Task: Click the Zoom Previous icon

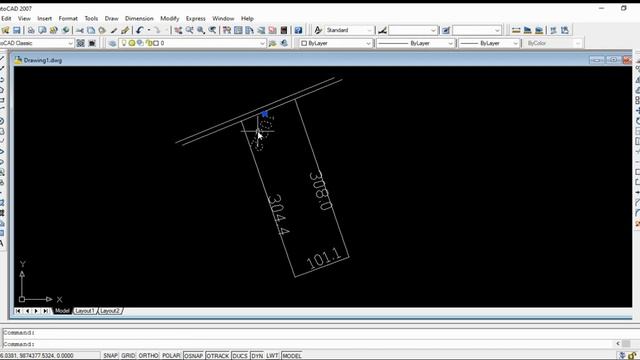Action: point(212,30)
